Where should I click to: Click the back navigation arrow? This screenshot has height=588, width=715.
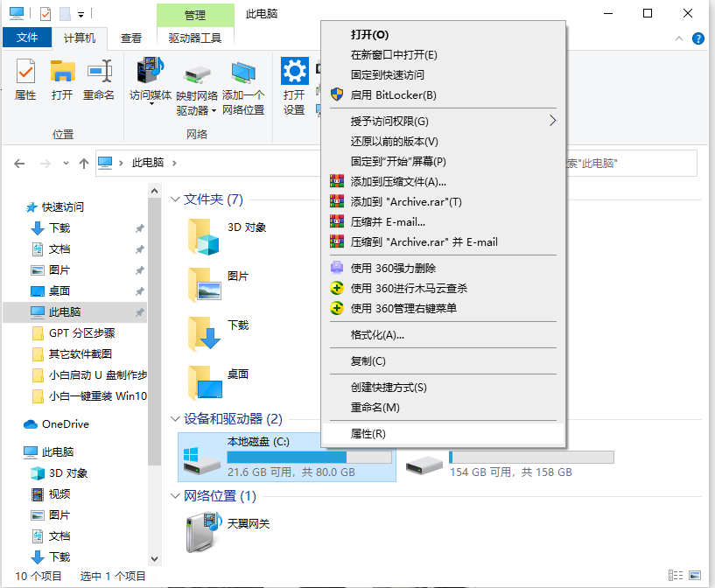(x=18, y=164)
